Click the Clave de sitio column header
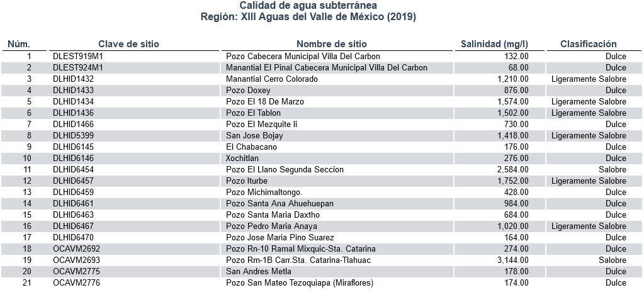 click(x=128, y=44)
